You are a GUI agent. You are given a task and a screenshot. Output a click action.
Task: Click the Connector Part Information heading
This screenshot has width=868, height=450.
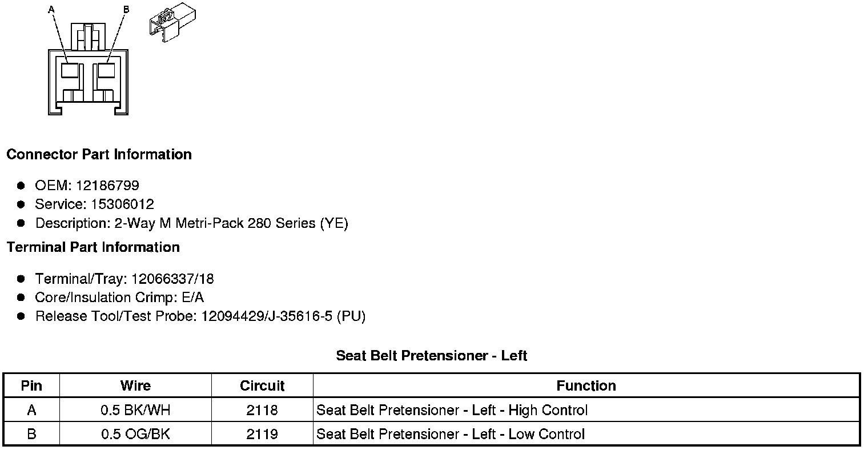click(99, 155)
